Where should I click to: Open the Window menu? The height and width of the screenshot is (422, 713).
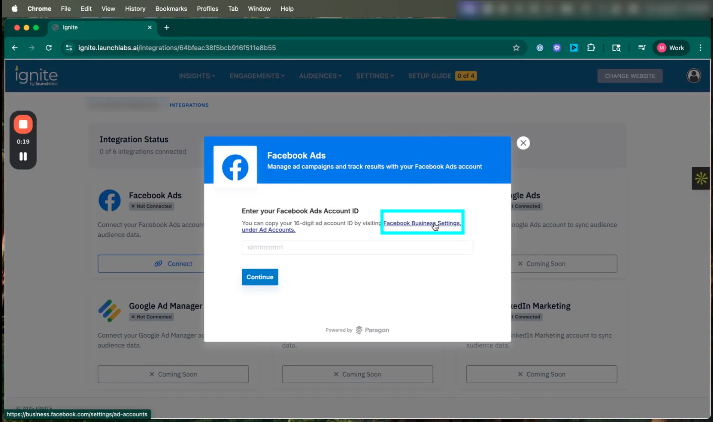[259, 9]
